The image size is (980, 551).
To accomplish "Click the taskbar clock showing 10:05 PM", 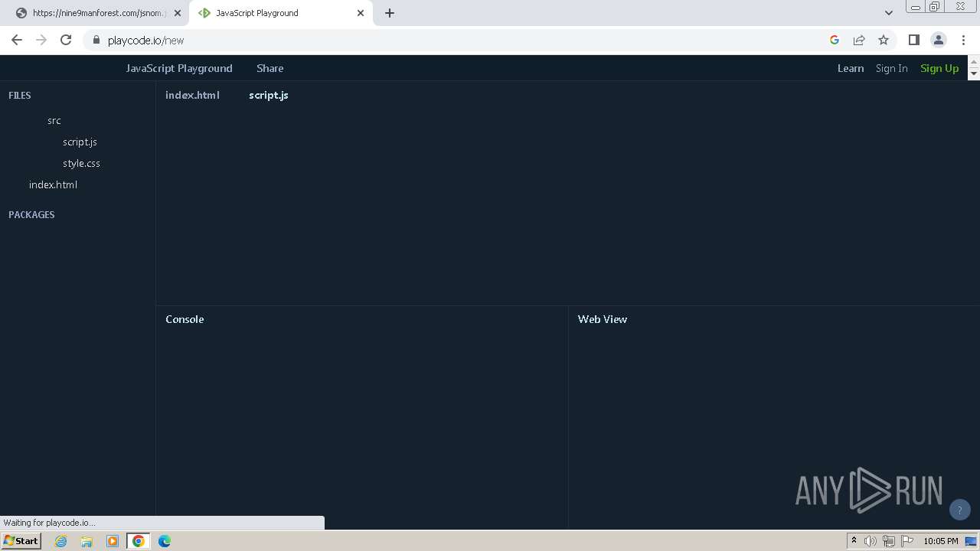I will (941, 541).
